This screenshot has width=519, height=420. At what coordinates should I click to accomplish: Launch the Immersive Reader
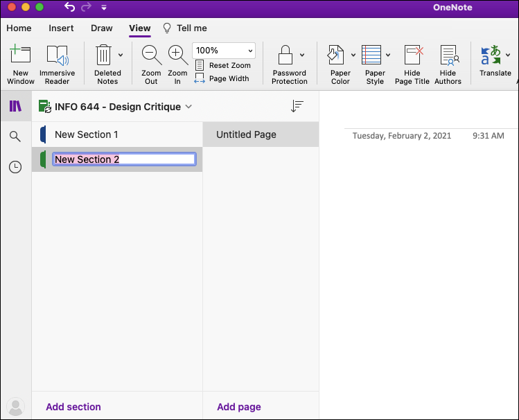click(x=57, y=64)
